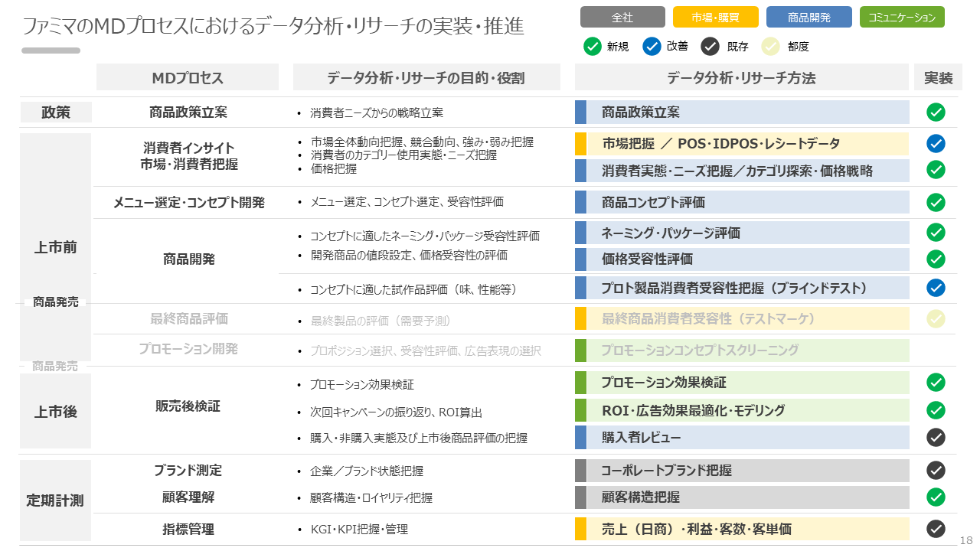Click the slide title about ファミマのMDプロセス
980x551 pixels.
pyautogui.click(x=273, y=27)
